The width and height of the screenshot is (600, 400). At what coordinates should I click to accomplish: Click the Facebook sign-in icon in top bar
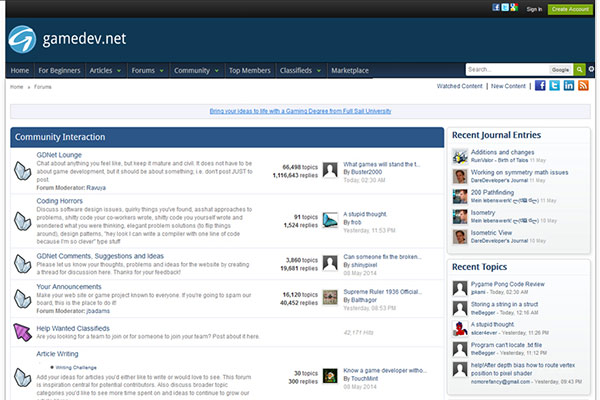click(x=496, y=7)
